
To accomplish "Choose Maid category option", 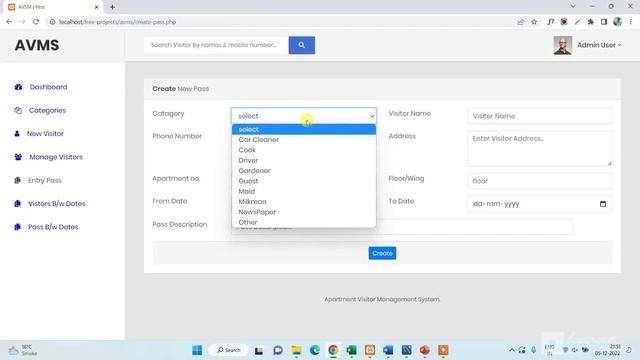I will 304,191.
